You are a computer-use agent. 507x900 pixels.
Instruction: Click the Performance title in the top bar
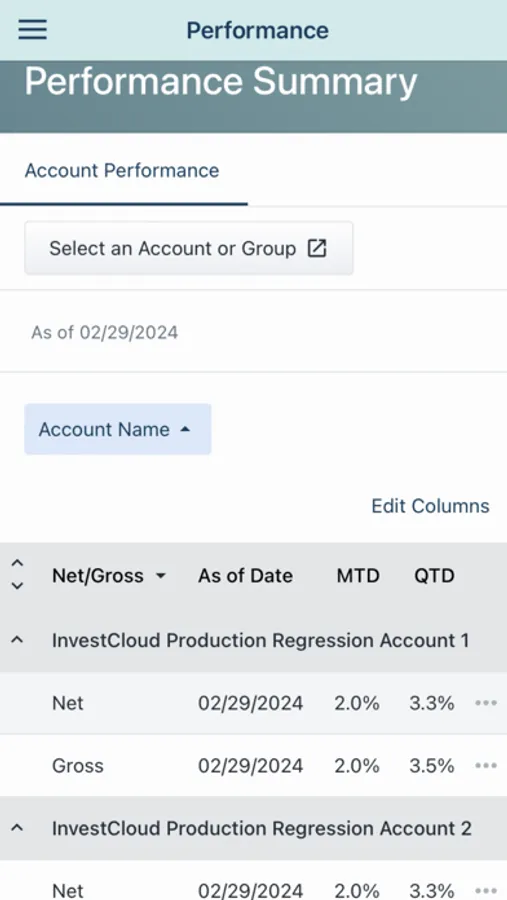[257, 30]
